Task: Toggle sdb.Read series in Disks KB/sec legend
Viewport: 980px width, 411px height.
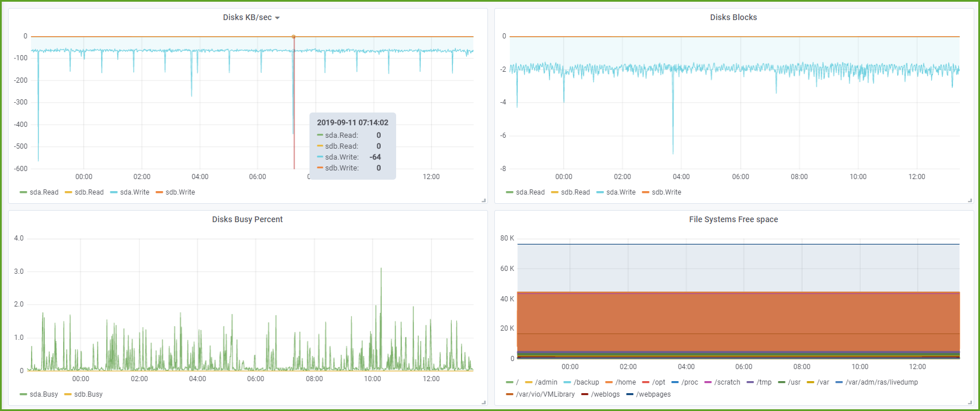Action: (84, 192)
